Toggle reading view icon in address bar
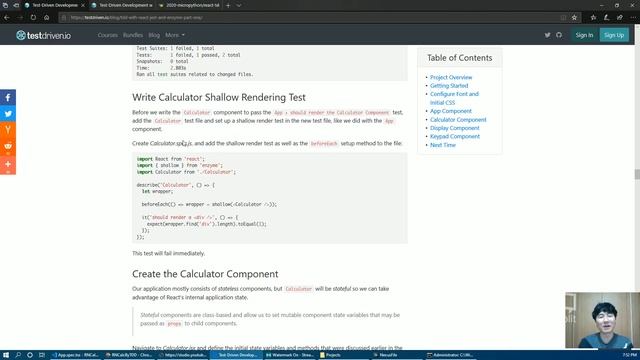640x360 pixels. pos(563,18)
